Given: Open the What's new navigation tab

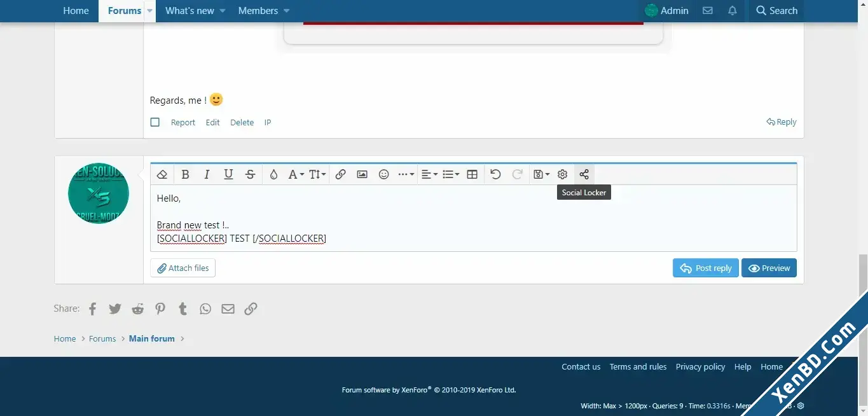Looking at the screenshot, I should 189,11.
